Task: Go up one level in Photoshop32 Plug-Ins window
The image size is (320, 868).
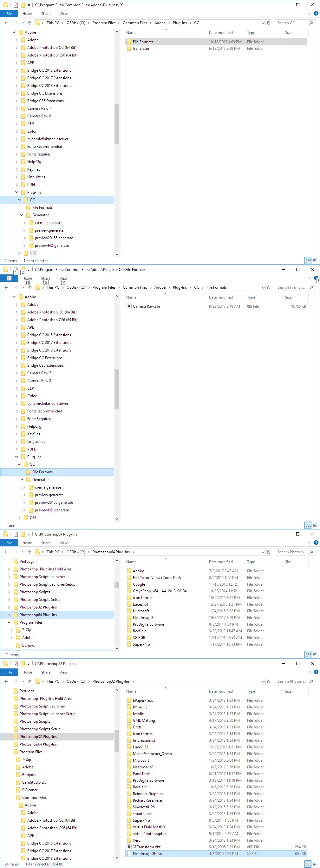Action: click(29, 681)
